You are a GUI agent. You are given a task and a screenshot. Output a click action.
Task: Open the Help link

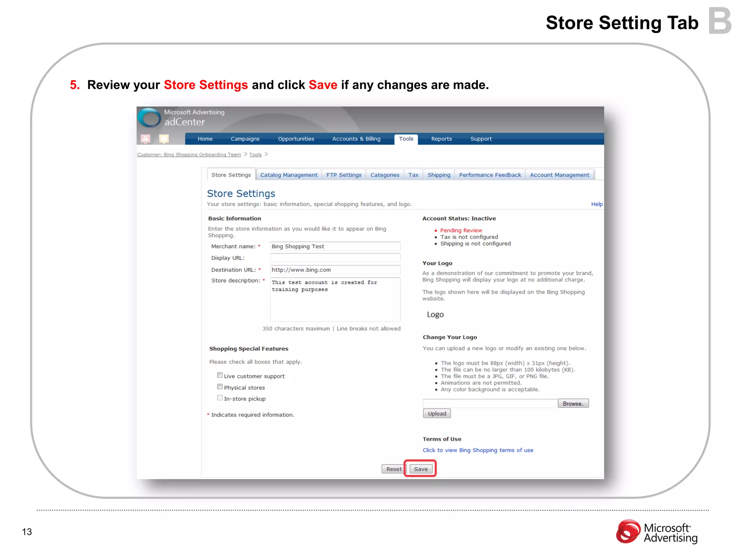point(597,204)
